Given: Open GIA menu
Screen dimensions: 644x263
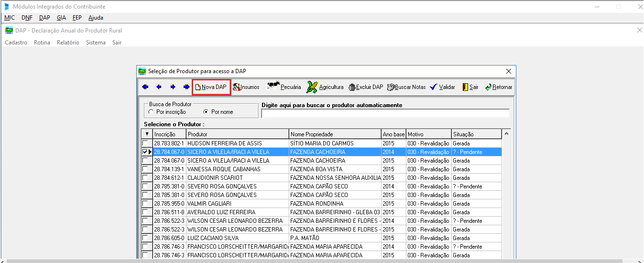Looking at the screenshot, I should [x=61, y=18].
